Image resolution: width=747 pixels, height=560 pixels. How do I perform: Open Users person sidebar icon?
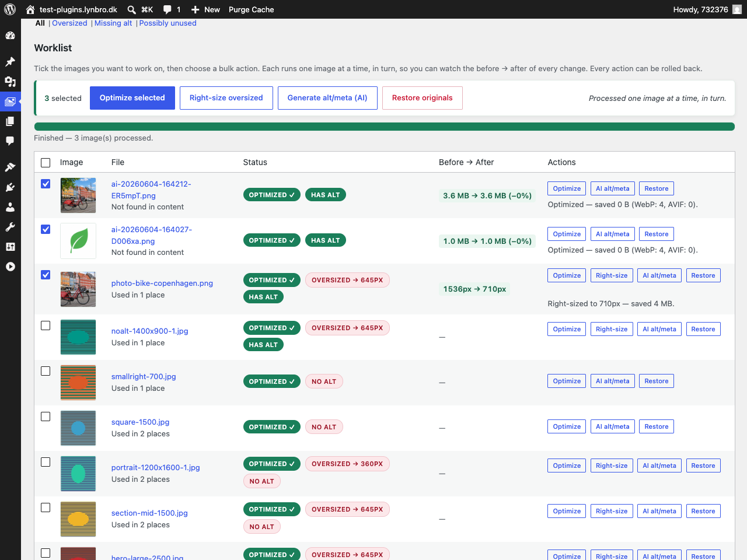click(x=10, y=207)
